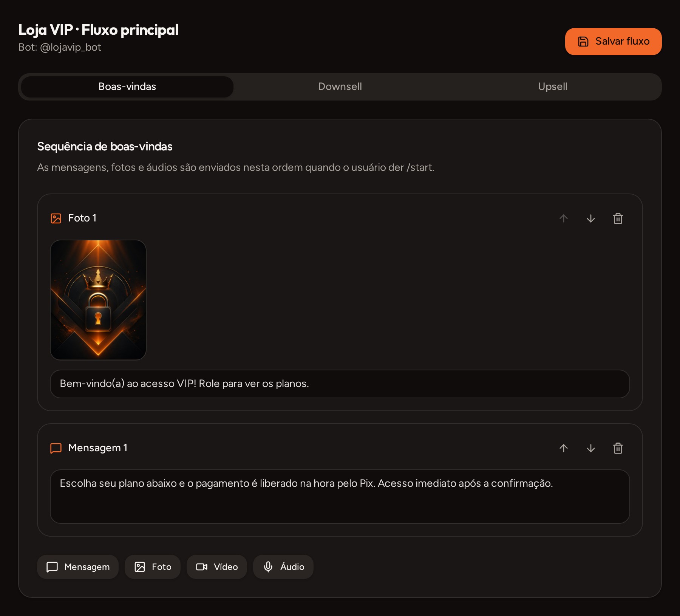Move Mensagem 1 block up
This screenshot has height=616, width=680.
[564, 448]
